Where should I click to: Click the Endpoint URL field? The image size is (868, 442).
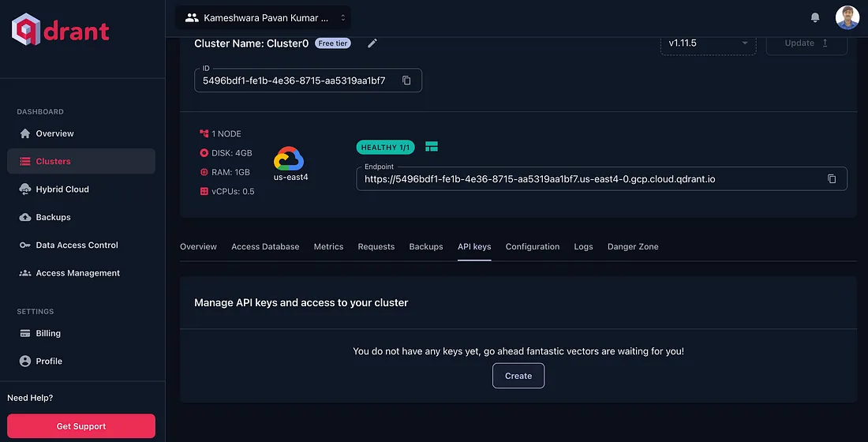tap(601, 179)
